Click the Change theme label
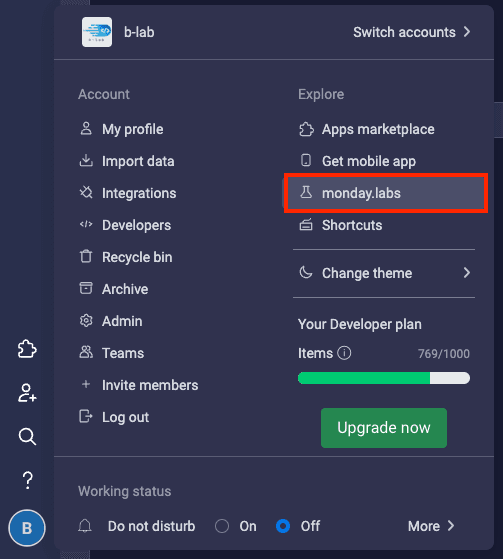This screenshot has width=503, height=559. pyautogui.click(x=367, y=273)
